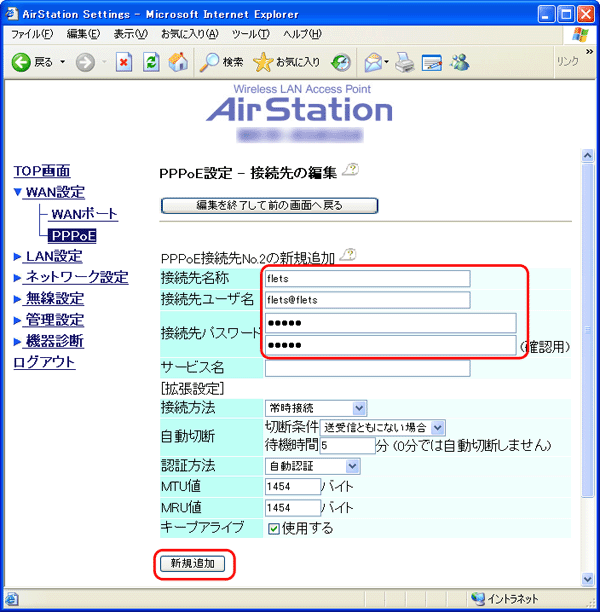Click the History clock icon
The image size is (600, 612).
click(x=341, y=62)
